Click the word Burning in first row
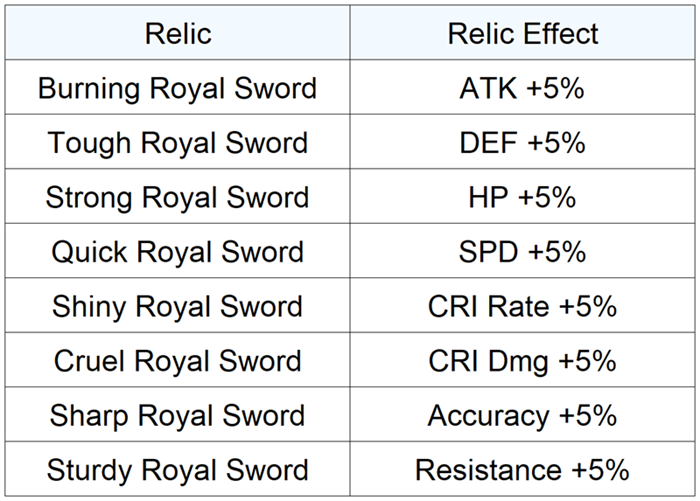Screen dimensions: 700x501 coord(90,88)
